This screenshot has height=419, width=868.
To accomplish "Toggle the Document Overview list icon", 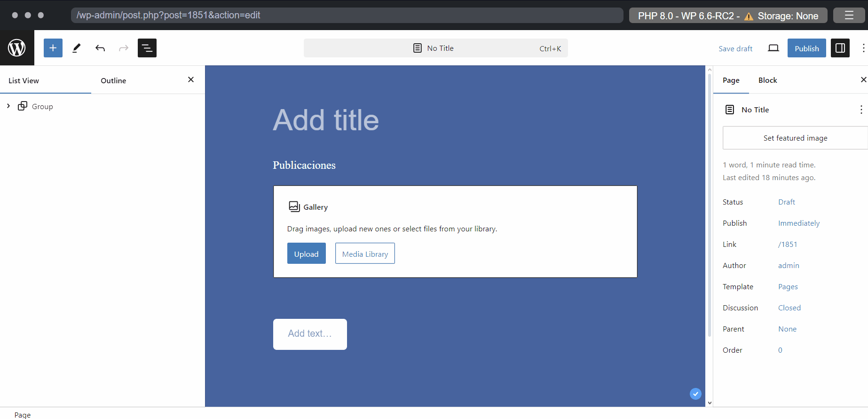I will [147, 48].
